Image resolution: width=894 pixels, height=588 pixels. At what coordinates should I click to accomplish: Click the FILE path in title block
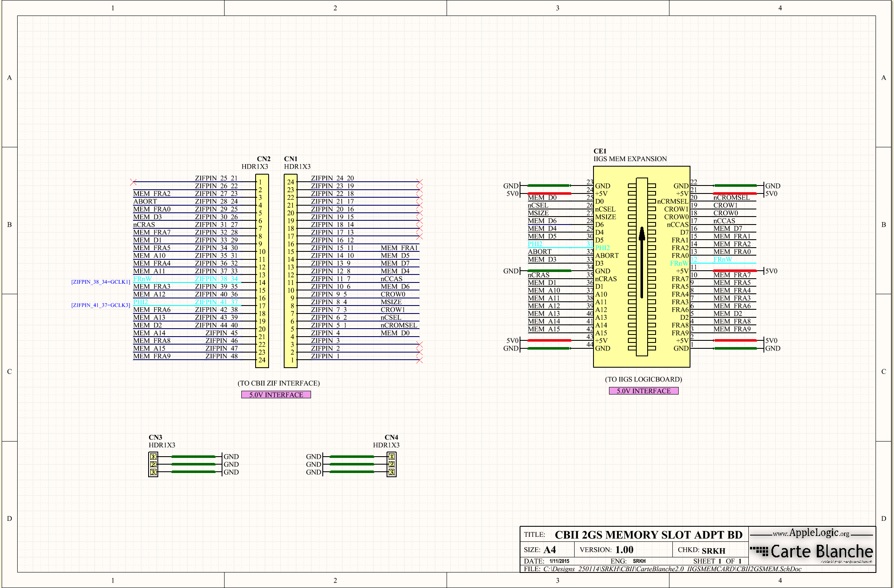click(663, 569)
